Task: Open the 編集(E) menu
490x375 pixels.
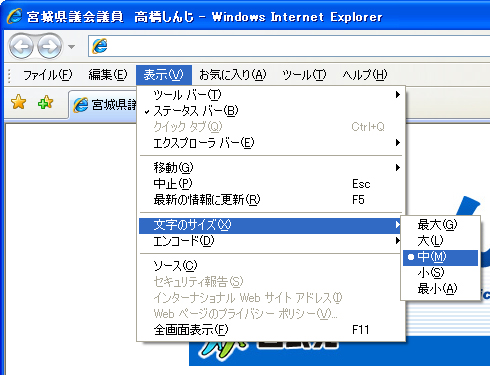Action: 108,75
